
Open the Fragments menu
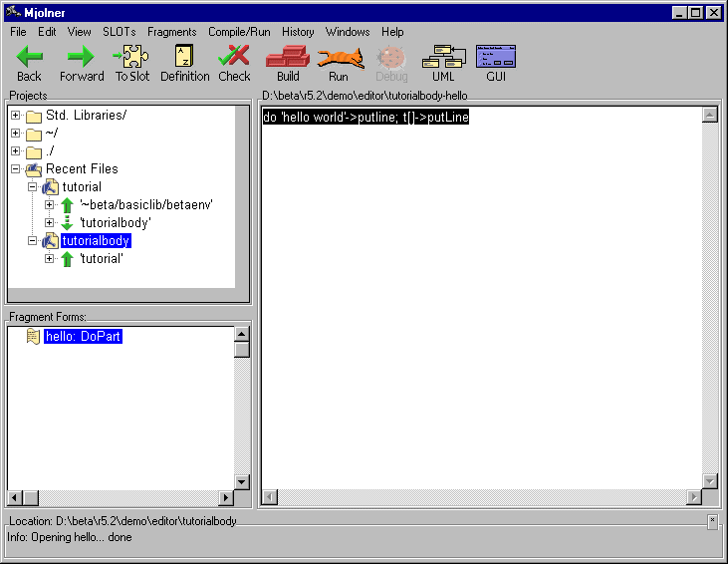tap(171, 32)
